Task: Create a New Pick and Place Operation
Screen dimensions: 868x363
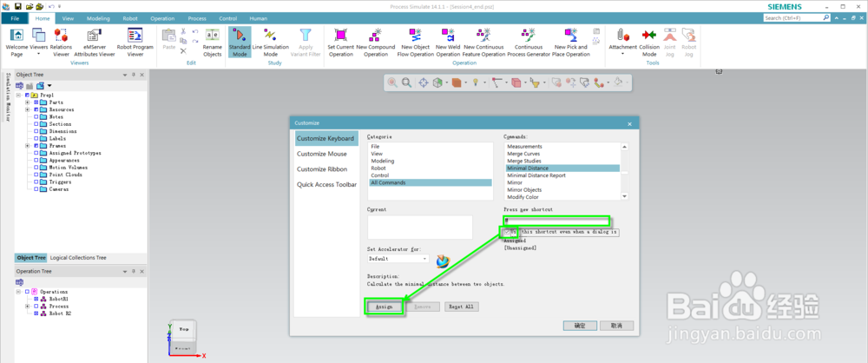Action: (571, 43)
